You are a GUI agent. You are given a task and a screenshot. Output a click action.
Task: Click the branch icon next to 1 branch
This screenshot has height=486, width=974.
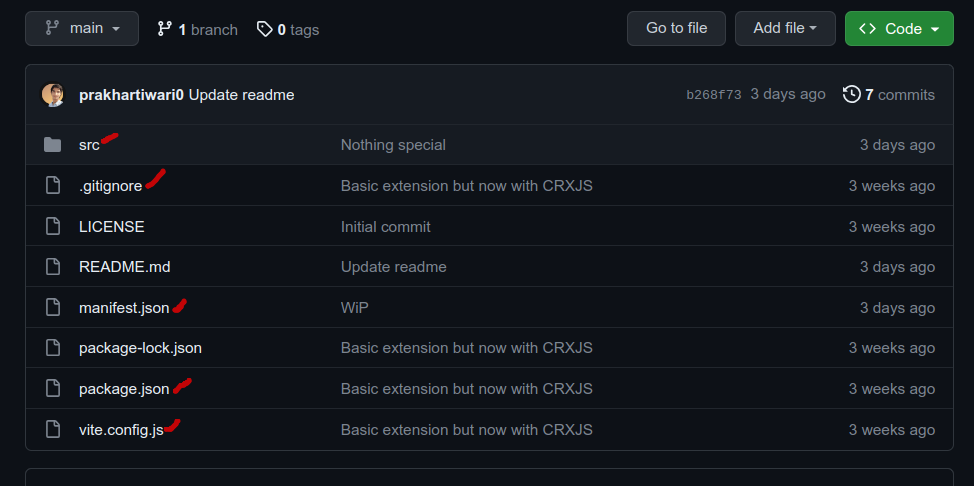pyautogui.click(x=165, y=29)
